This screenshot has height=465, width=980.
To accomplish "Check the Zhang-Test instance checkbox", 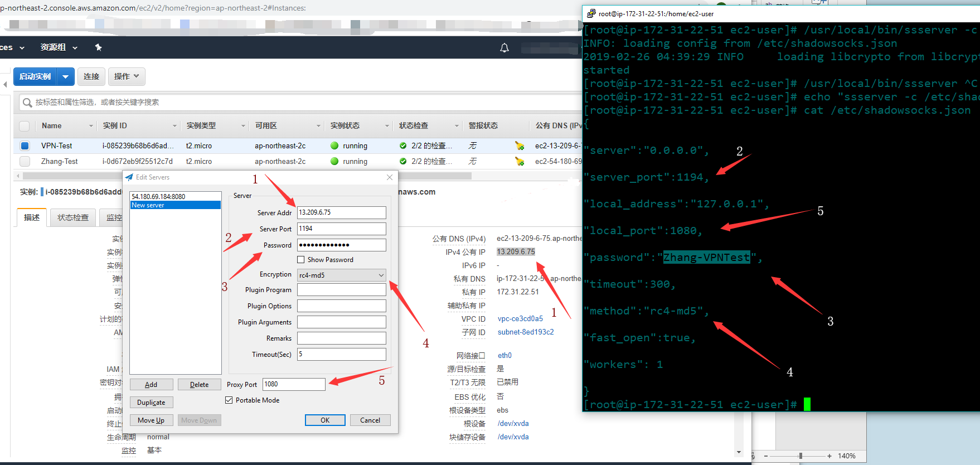I will pos(25,161).
